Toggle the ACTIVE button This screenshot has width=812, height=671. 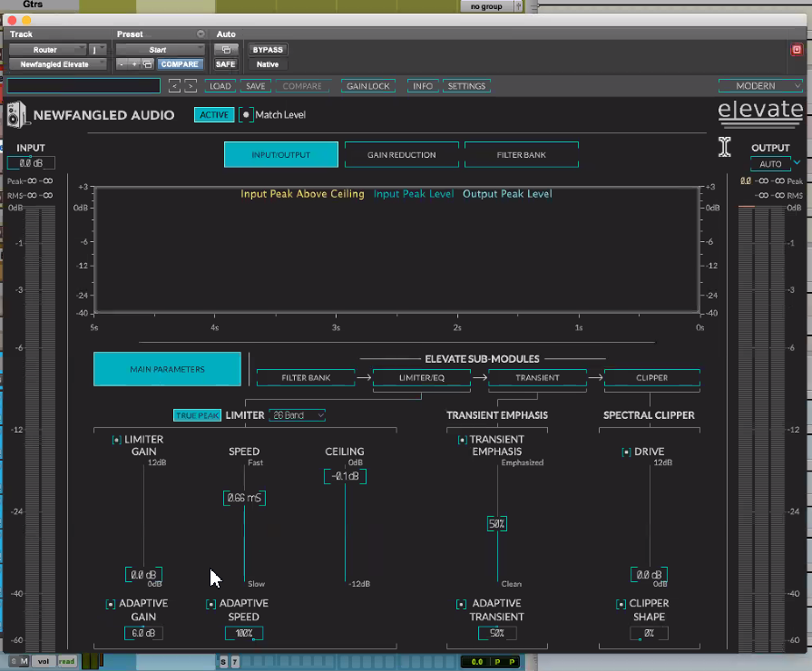pyautogui.click(x=214, y=114)
